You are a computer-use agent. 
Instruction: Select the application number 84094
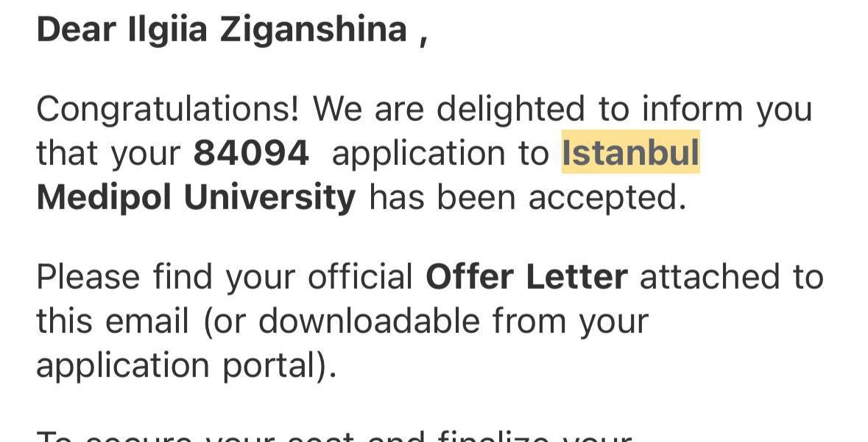click(251, 153)
